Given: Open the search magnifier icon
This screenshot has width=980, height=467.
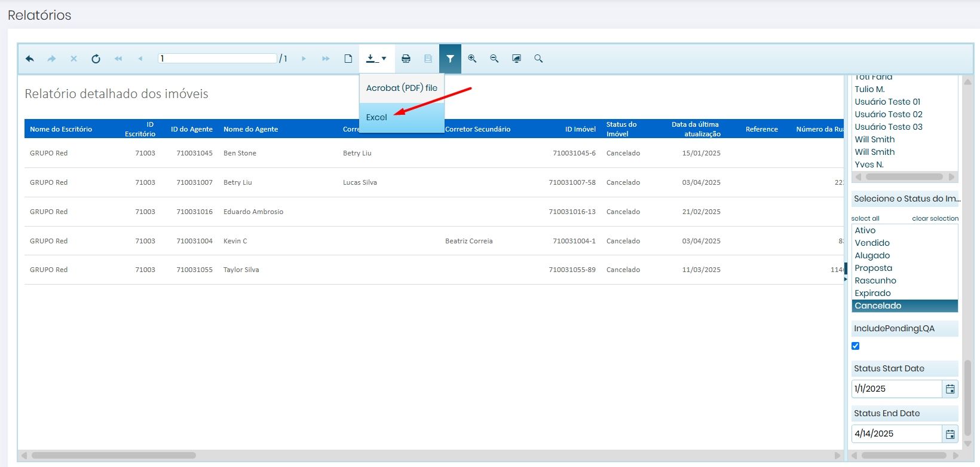Looking at the screenshot, I should [x=538, y=59].
